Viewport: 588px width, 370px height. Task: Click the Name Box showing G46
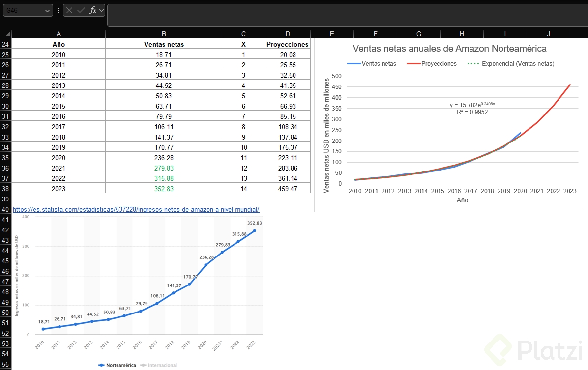pos(25,10)
